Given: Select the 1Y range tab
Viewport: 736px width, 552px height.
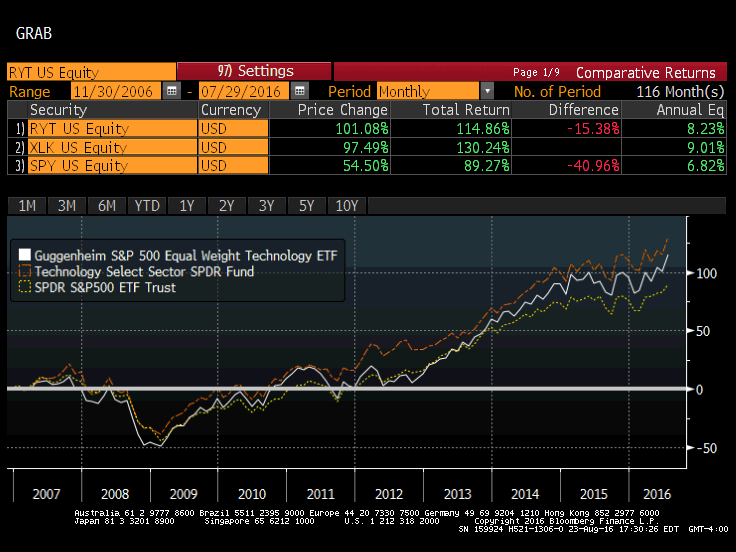Looking at the screenshot, I should point(187,206).
